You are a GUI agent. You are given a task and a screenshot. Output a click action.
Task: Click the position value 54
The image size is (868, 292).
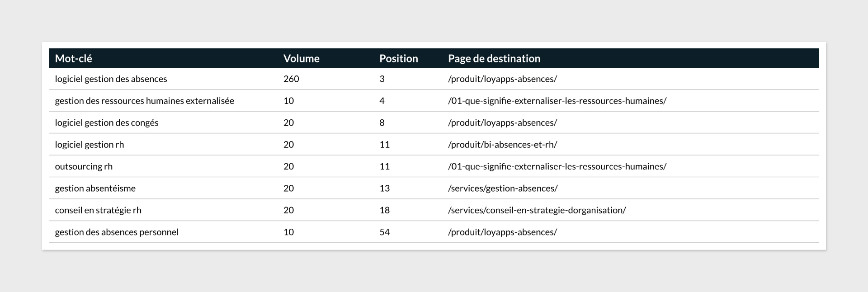(x=384, y=232)
